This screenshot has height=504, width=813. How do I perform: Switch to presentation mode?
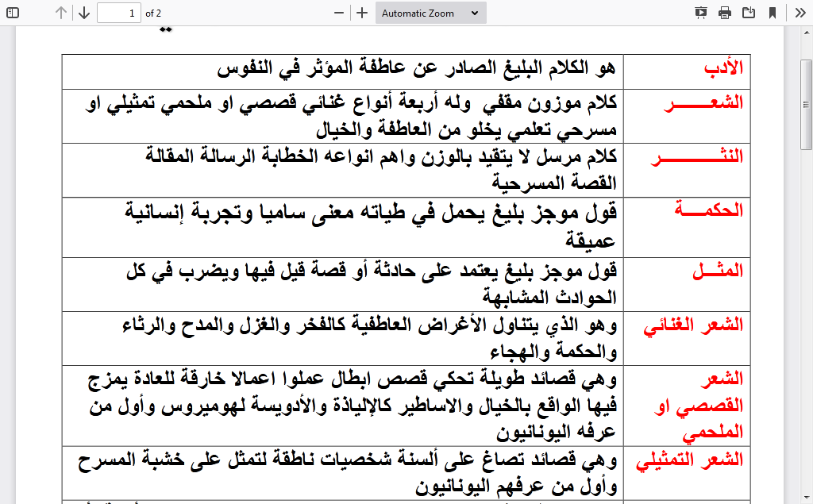(x=700, y=13)
